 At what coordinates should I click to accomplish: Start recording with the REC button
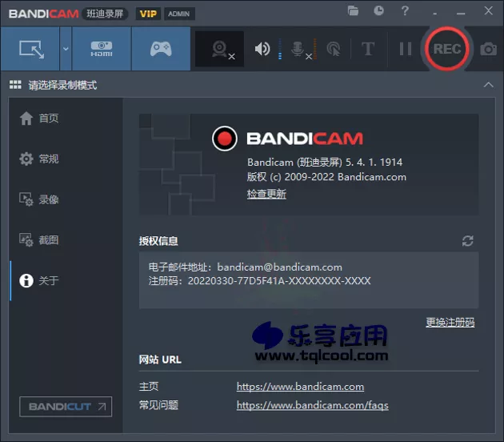click(447, 49)
